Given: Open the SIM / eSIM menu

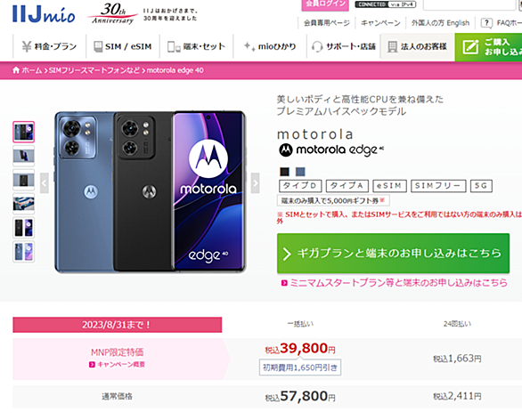Looking at the screenshot, I should point(123,46).
